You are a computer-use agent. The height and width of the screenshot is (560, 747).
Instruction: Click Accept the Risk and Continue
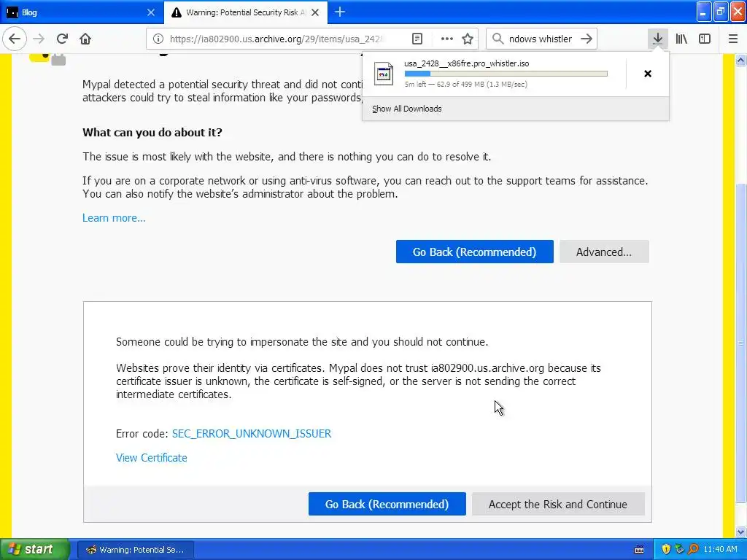pyautogui.click(x=558, y=504)
